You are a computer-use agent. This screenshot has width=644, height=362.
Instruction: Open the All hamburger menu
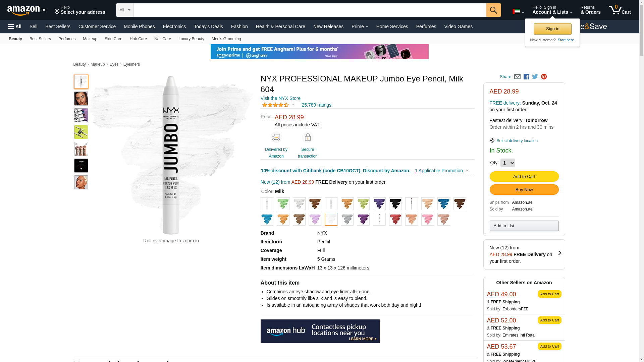coord(15,26)
